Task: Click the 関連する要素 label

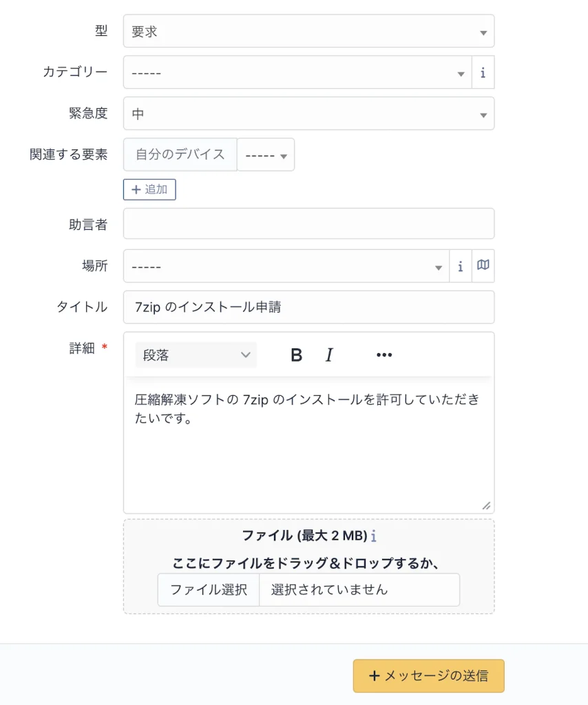Action: (68, 155)
